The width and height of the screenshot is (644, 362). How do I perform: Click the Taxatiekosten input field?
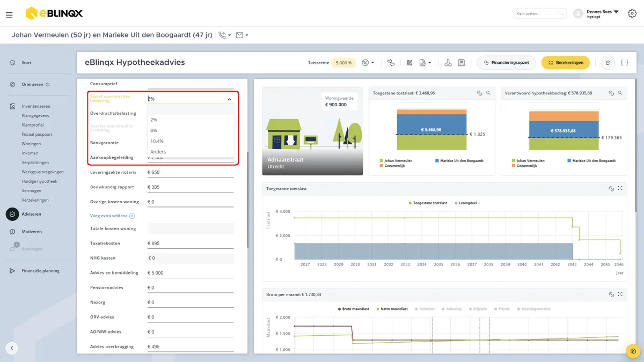pyautogui.click(x=191, y=243)
